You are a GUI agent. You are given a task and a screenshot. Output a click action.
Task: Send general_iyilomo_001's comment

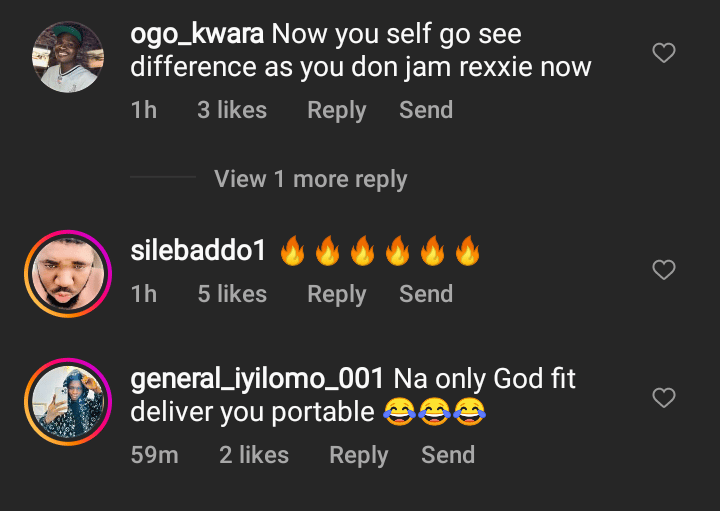pos(448,455)
